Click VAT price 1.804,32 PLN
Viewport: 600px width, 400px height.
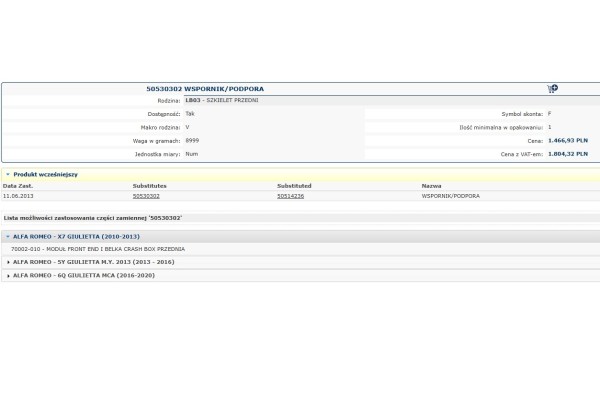pos(568,154)
